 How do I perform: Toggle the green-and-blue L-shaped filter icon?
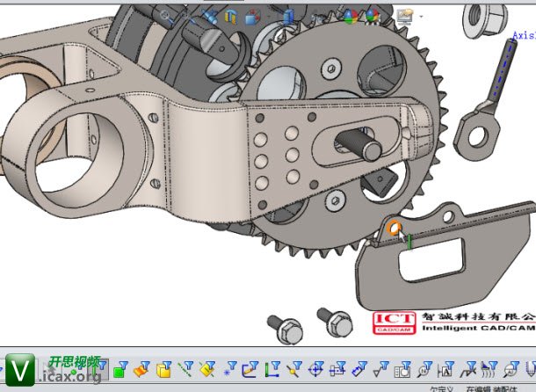point(272,370)
